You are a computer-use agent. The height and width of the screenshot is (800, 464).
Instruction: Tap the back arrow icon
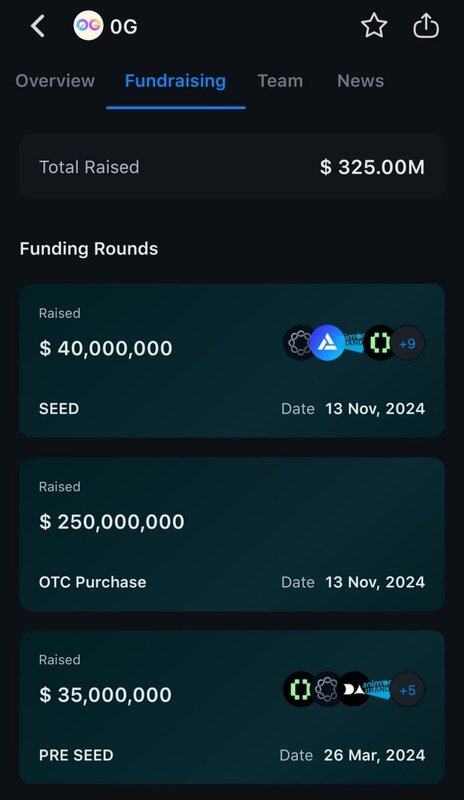click(38, 26)
